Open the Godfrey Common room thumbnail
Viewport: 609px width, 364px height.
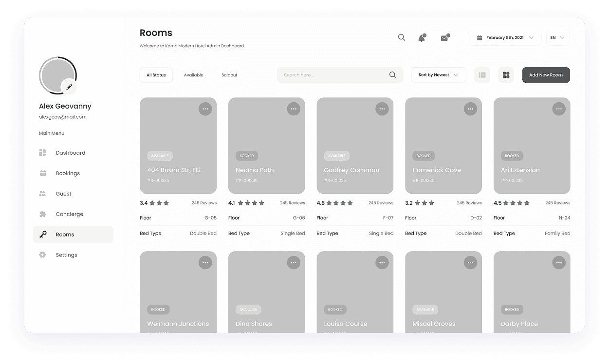(355, 136)
